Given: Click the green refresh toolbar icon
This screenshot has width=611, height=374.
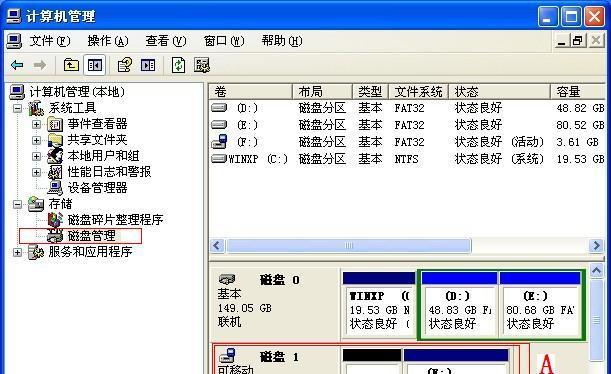Looking at the screenshot, I should pos(178,65).
